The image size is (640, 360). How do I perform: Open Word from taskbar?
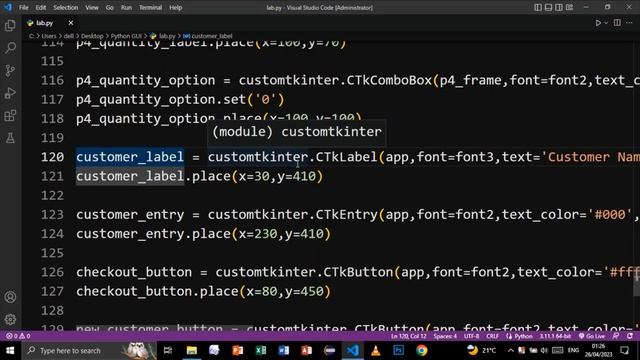pos(283,351)
